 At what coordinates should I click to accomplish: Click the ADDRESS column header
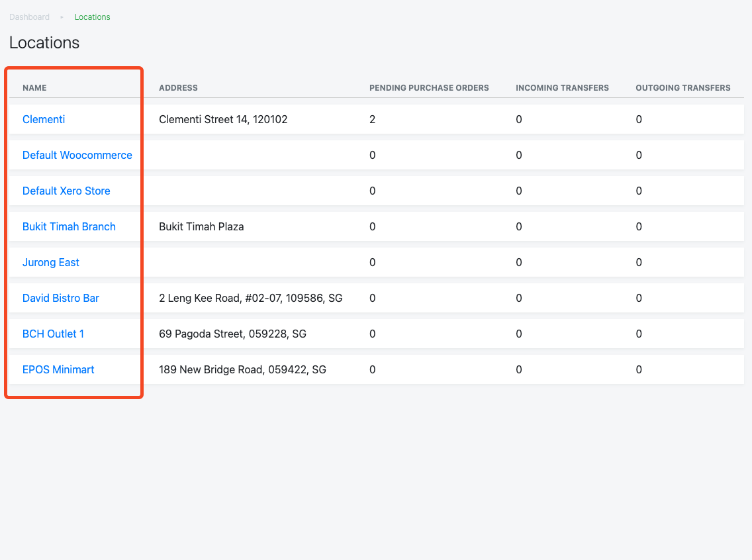point(179,88)
